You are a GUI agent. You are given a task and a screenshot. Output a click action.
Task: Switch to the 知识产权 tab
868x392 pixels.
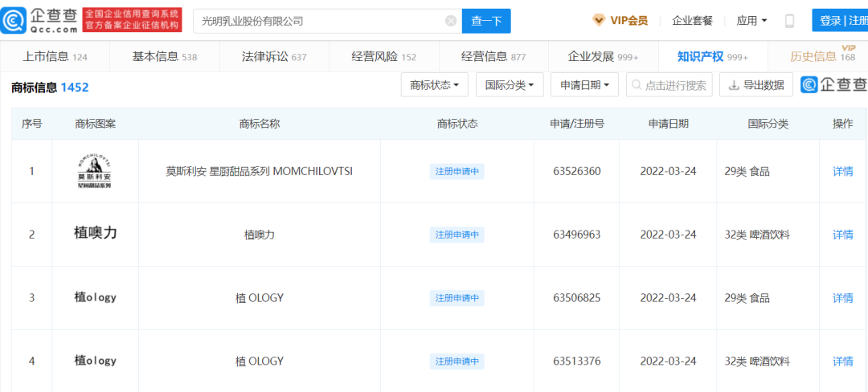pyautogui.click(x=712, y=56)
